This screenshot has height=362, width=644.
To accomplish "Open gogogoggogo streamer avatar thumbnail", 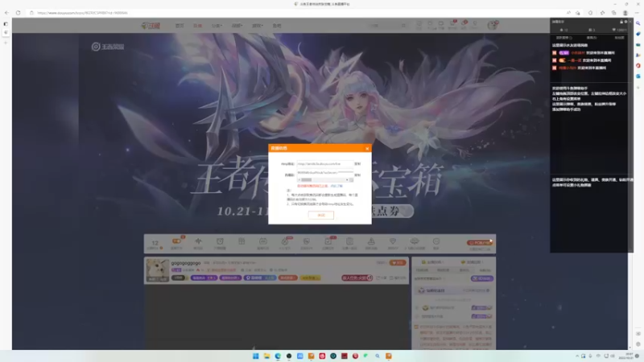I will point(157,270).
